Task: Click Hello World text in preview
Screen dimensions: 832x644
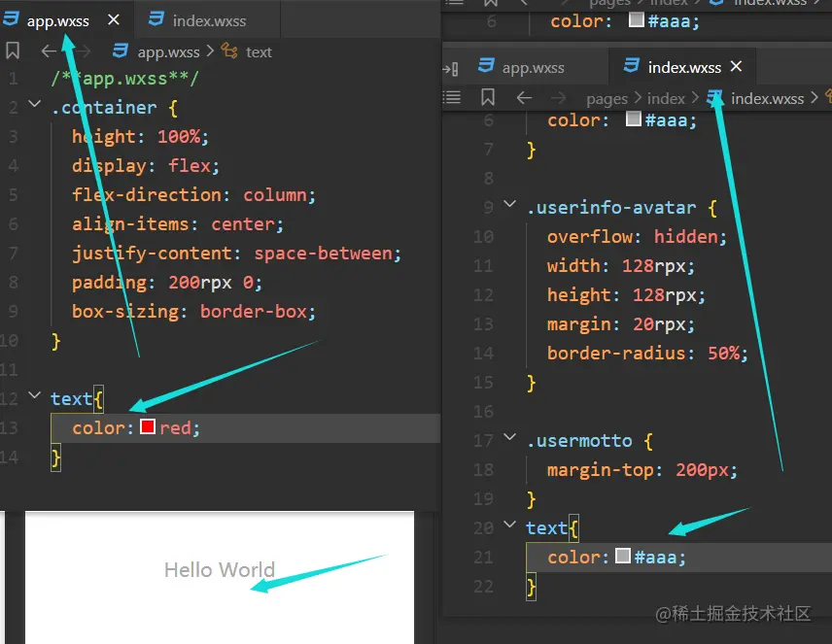Action: pyautogui.click(x=220, y=570)
